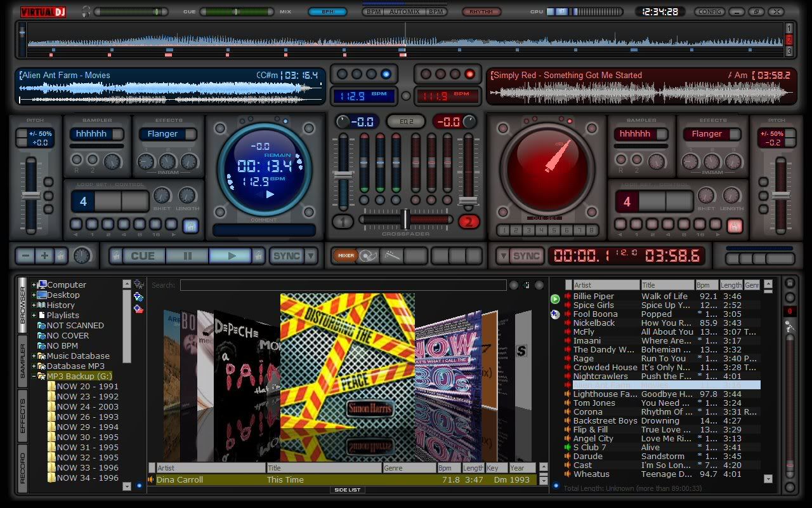Image resolution: width=812 pixels, height=508 pixels.
Task: Click the crossfader handle
Action: (405, 219)
